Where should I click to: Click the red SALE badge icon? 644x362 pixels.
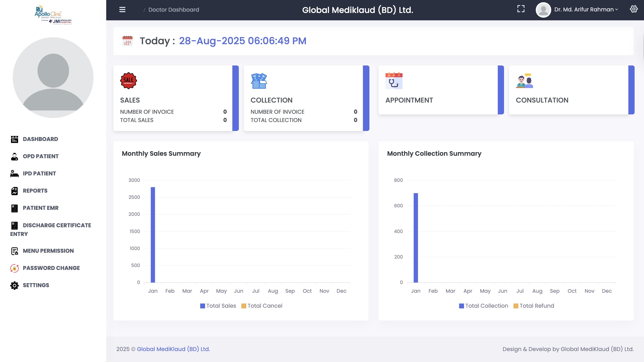(x=129, y=81)
